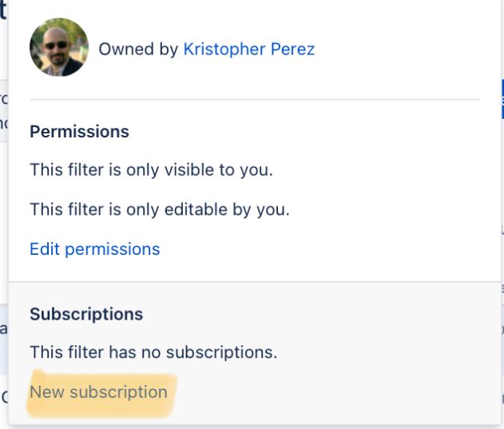
Task: Click the 'Owned by' label text
Action: [x=138, y=50]
